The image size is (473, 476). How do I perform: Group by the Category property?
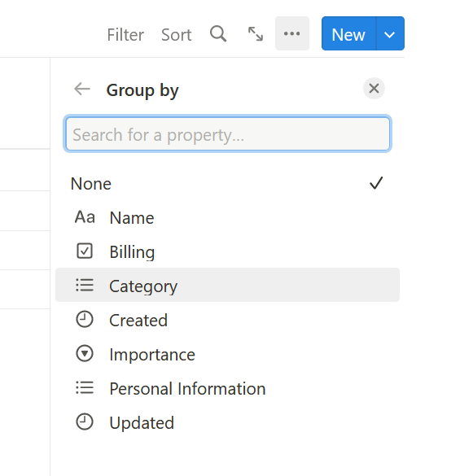227,285
